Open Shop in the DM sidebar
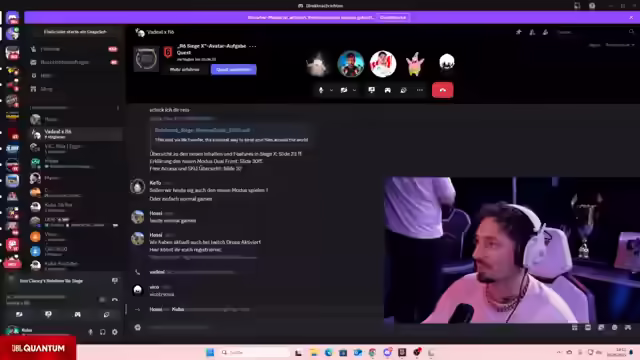The image size is (640, 360). coord(75,89)
